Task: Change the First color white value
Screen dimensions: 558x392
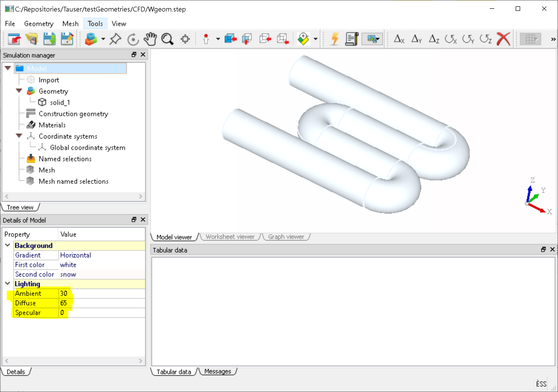Action: coord(68,265)
